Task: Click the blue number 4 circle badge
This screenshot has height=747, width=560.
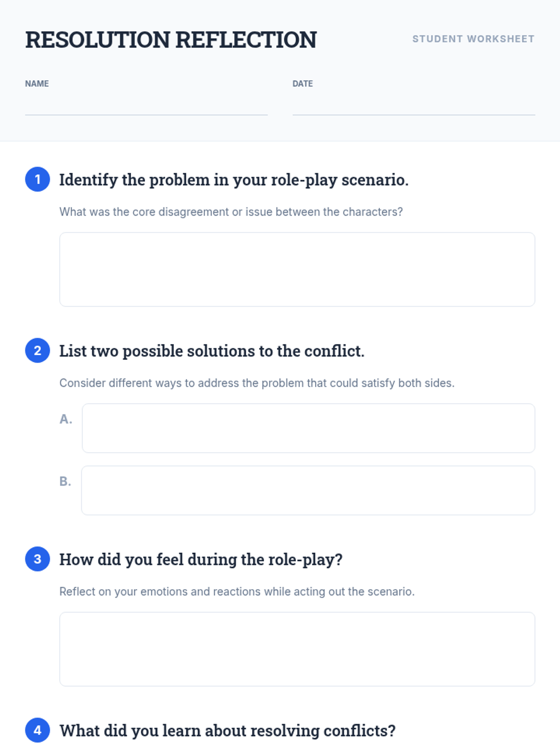Action: 37,730
